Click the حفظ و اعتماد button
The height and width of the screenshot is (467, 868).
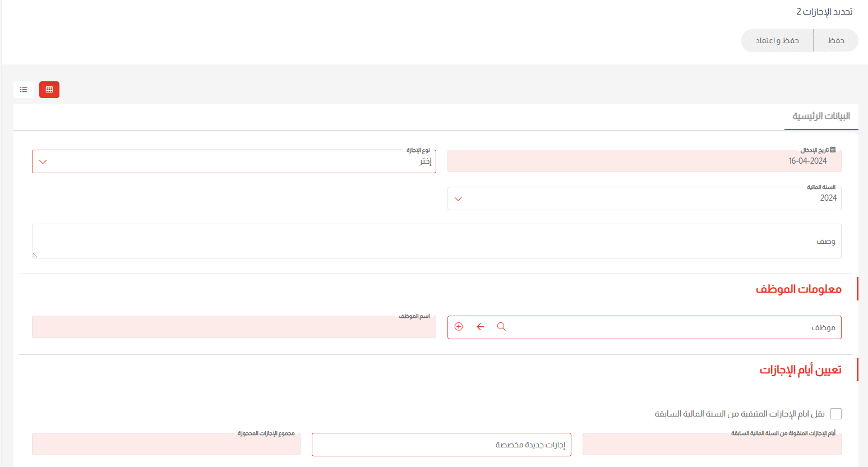pyautogui.click(x=777, y=40)
